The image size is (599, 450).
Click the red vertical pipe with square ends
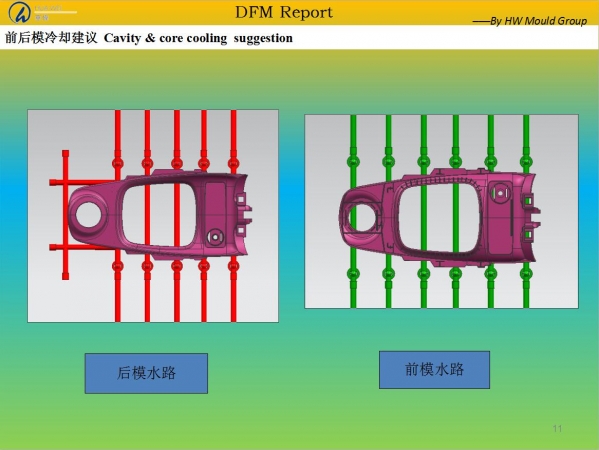(65, 215)
